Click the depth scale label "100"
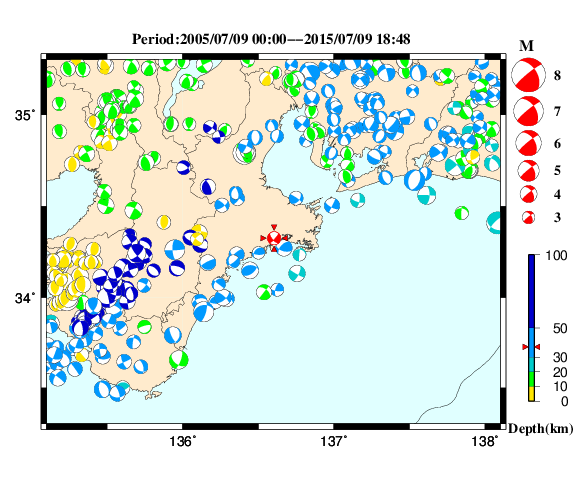This screenshot has width=580, height=500. [x=556, y=255]
